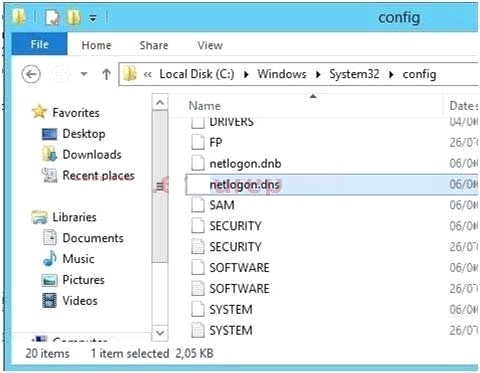Screen dimensions: 480x373
Task: Click the file icon beside DRIVERS
Action: click(x=198, y=123)
